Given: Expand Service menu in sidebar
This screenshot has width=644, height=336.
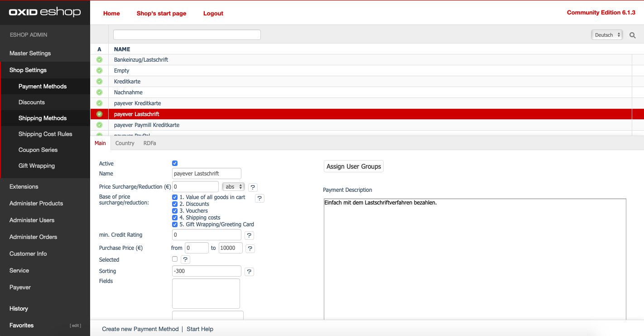Looking at the screenshot, I should tap(19, 270).
